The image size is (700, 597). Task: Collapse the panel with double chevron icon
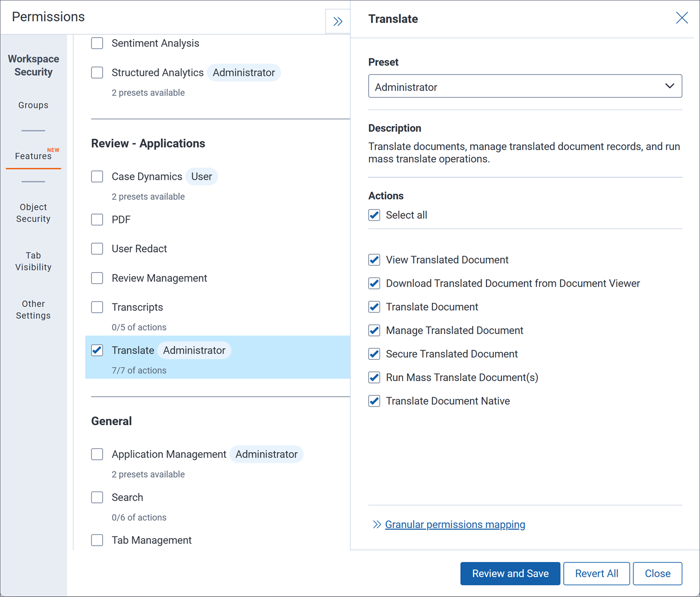coord(338,21)
